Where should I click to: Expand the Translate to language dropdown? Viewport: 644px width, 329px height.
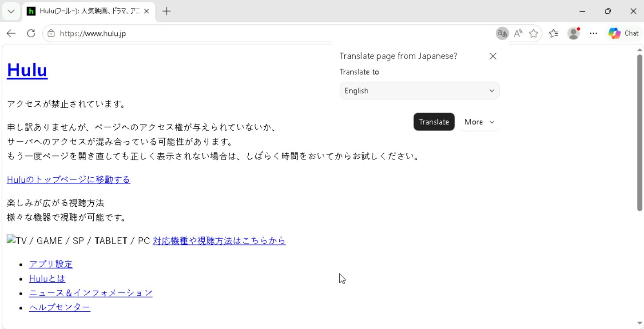(419, 91)
